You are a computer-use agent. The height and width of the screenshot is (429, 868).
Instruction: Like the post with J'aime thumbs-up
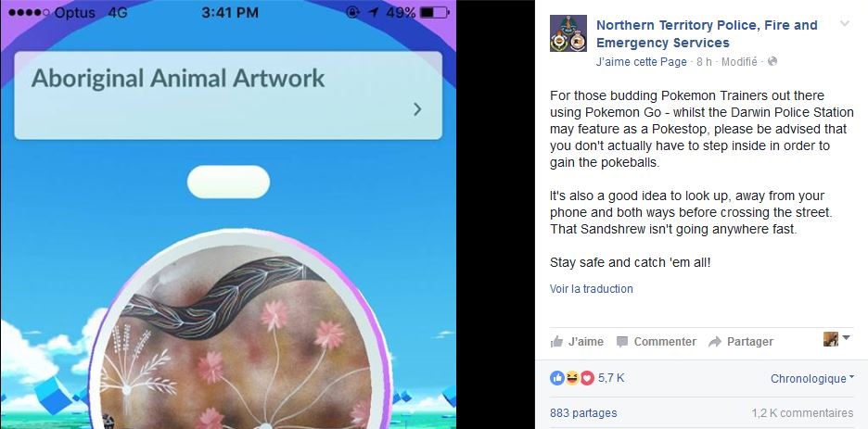point(576,342)
